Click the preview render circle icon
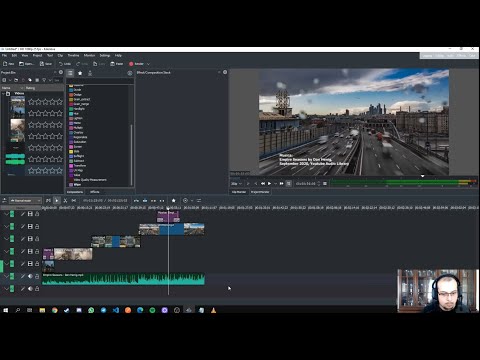The image size is (480, 360). (x=185, y=200)
